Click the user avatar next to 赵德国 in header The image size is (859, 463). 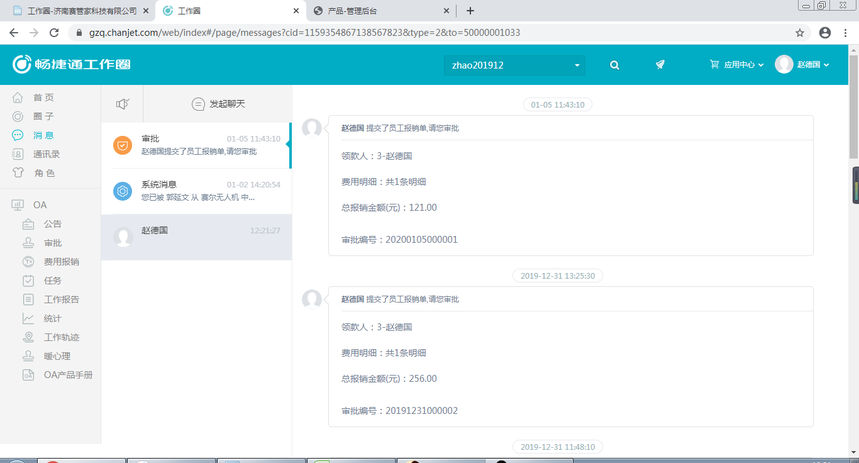click(784, 64)
